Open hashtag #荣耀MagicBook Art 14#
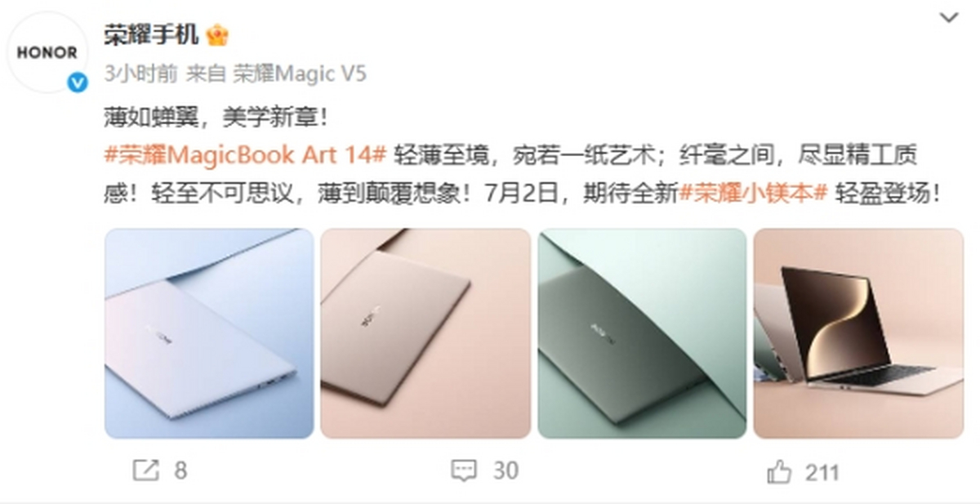This screenshot has width=980, height=504. pyautogui.click(x=245, y=154)
